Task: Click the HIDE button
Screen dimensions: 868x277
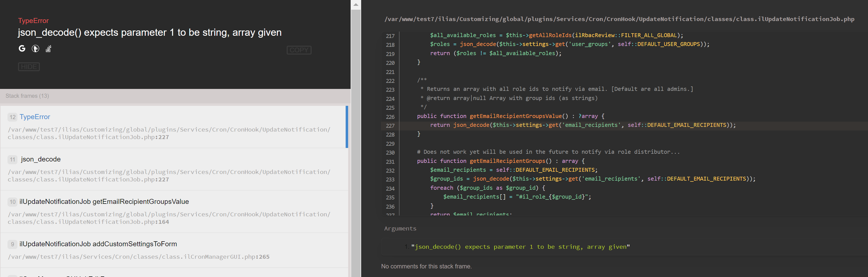Action: click(x=29, y=66)
